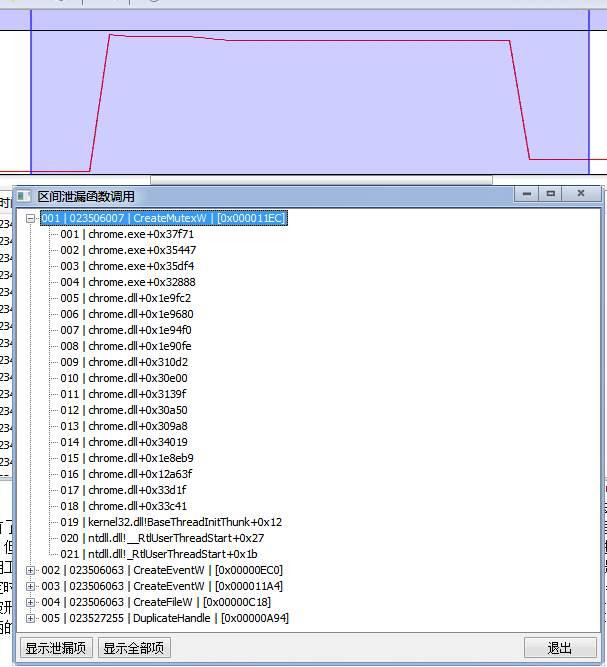Expand the 002 CreateEventW [0x00000EC0] node
607x667 pixels.
click(x=30, y=570)
